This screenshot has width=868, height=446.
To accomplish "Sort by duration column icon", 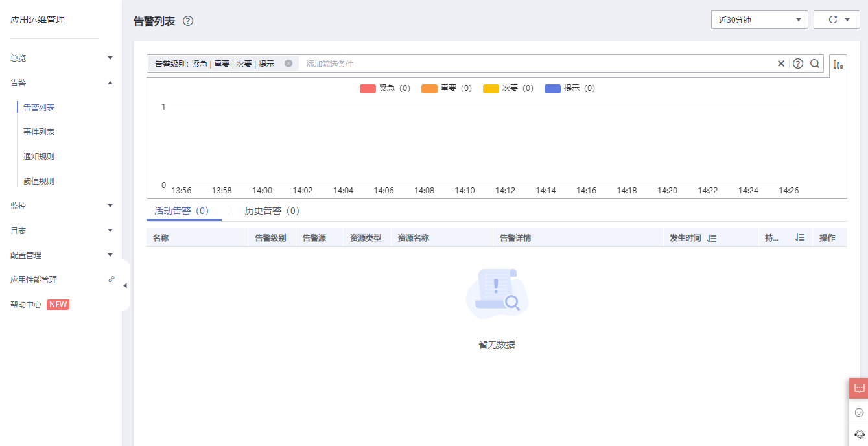I will coord(800,238).
